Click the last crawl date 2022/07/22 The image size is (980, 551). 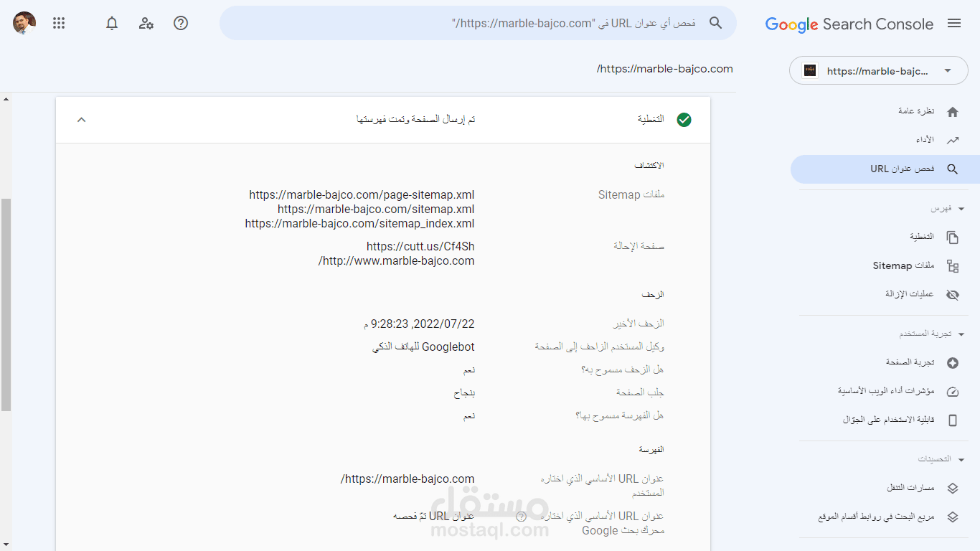tap(419, 324)
